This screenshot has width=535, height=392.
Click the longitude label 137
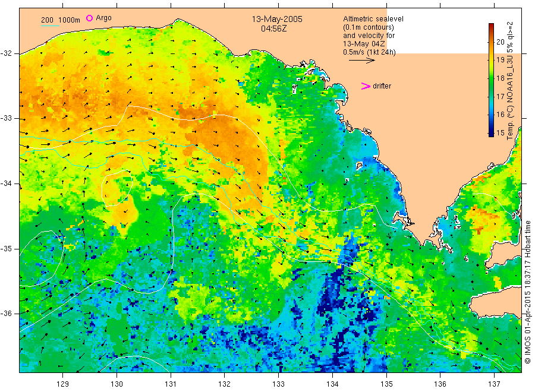point(495,384)
